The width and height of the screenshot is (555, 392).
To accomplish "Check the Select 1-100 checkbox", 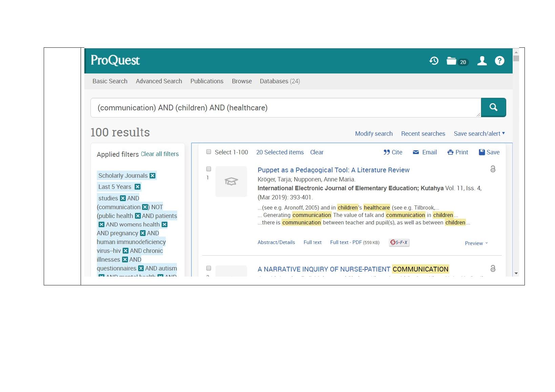I will [209, 152].
